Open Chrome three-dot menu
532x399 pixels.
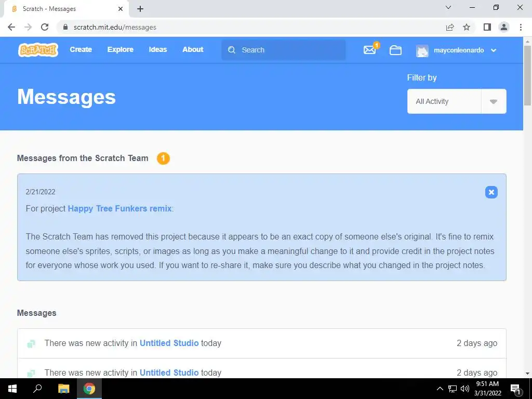click(521, 27)
